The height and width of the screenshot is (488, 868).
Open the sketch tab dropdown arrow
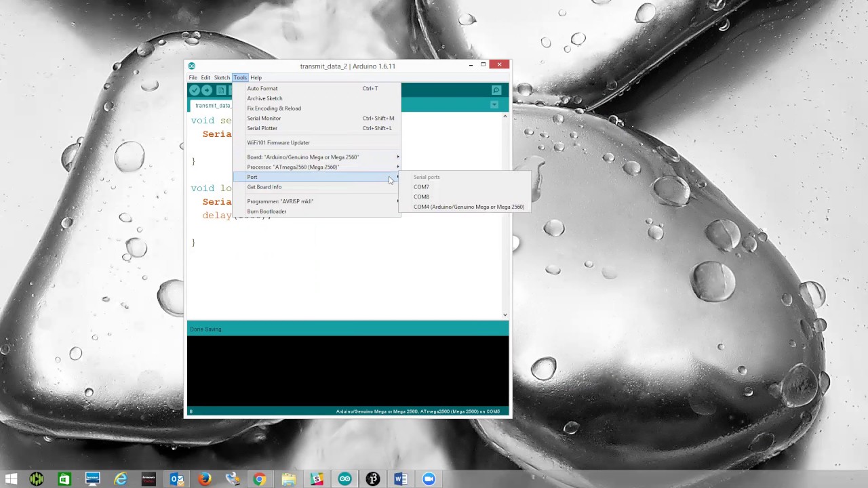coord(494,104)
